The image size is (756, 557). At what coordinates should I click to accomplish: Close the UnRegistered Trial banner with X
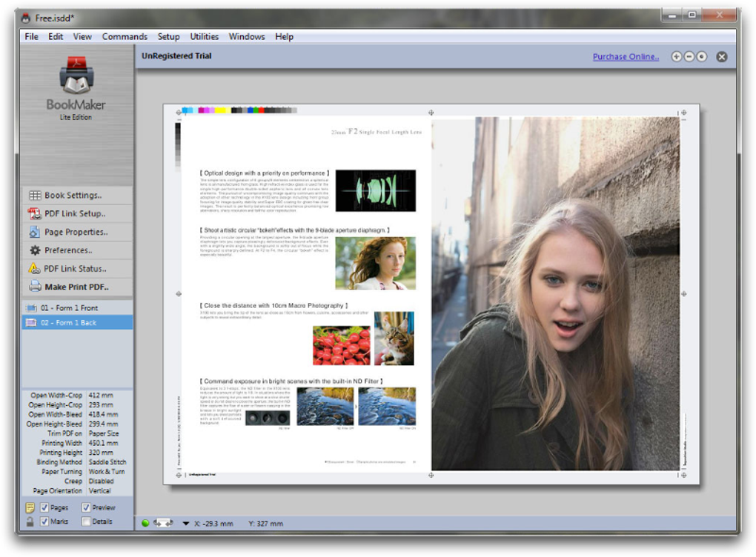pyautogui.click(x=722, y=57)
